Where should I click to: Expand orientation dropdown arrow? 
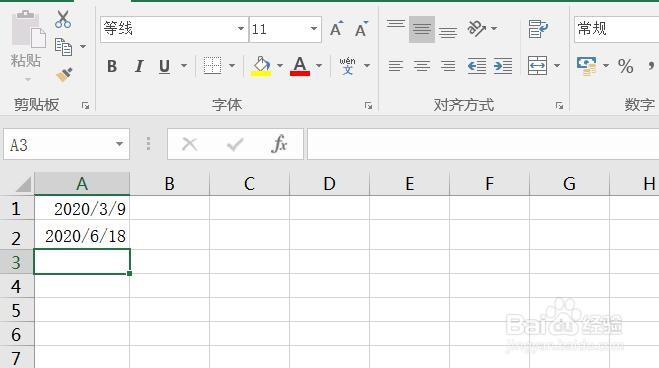pos(494,29)
